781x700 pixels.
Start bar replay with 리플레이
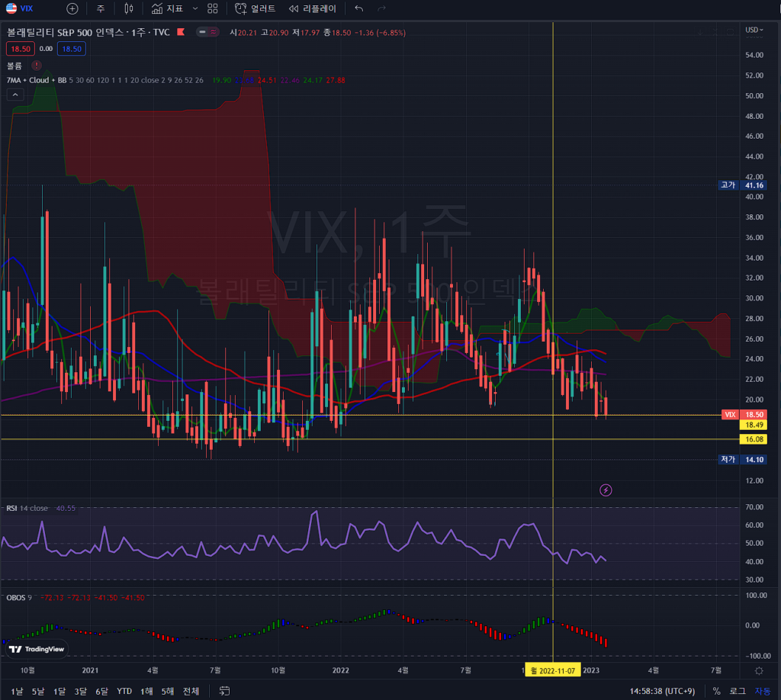313,8
